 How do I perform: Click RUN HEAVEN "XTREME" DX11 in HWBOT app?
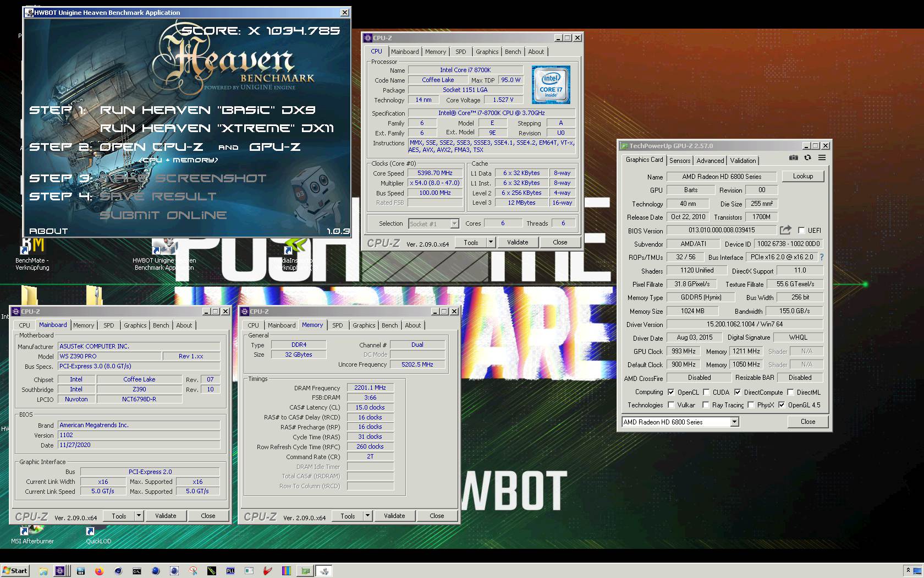pyautogui.click(x=217, y=128)
